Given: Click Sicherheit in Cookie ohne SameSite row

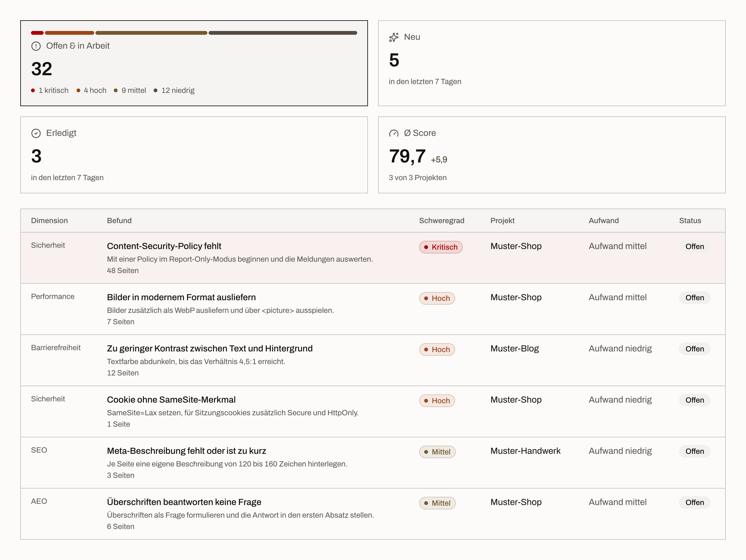Looking at the screenshot, I should coord(47,399).
